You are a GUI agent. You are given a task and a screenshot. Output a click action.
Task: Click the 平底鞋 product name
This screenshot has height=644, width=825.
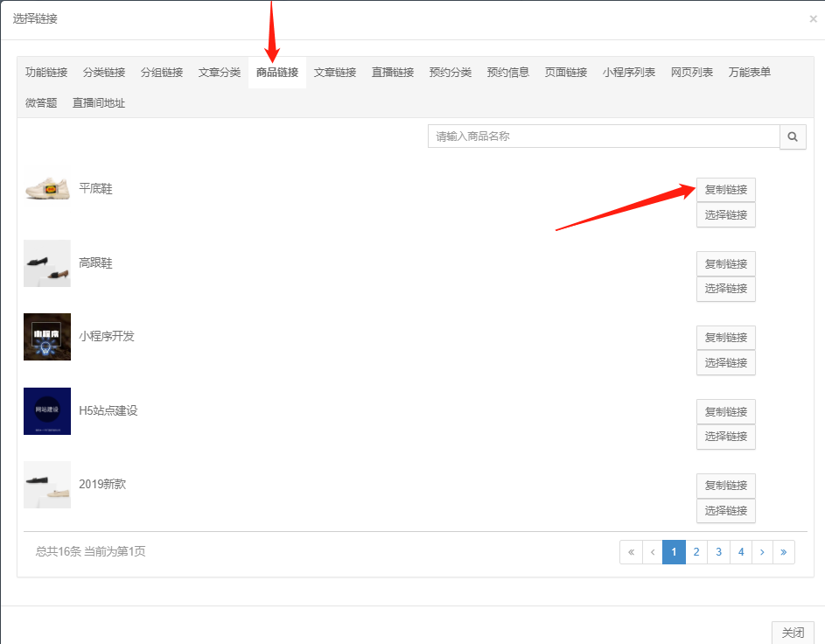[95, 189]
